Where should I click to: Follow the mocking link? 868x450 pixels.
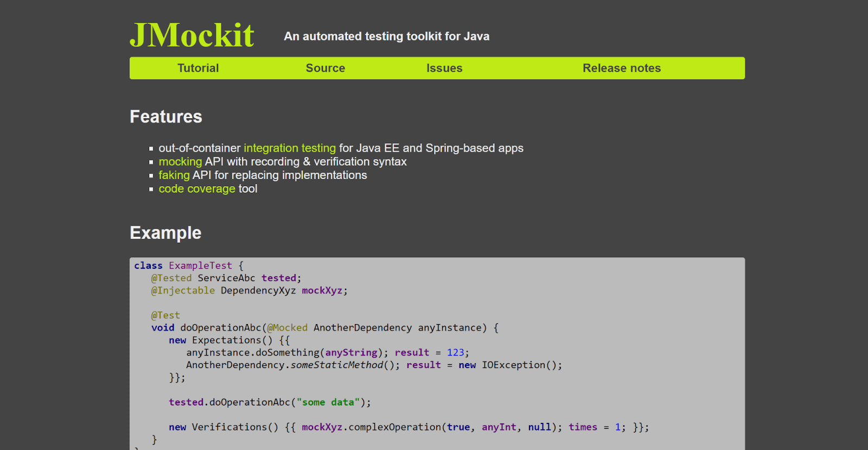click(180, 161)
